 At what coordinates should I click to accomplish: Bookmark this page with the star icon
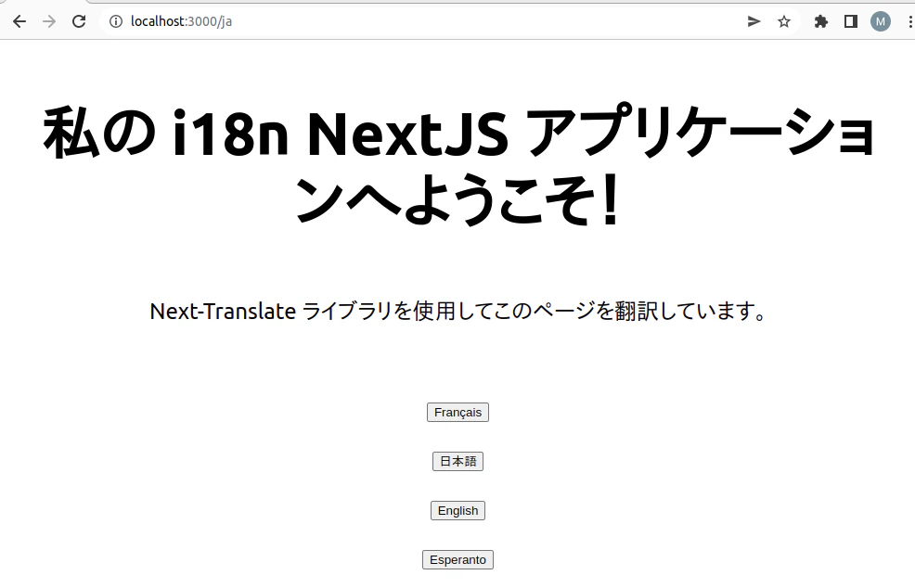[x=784, y=21]
